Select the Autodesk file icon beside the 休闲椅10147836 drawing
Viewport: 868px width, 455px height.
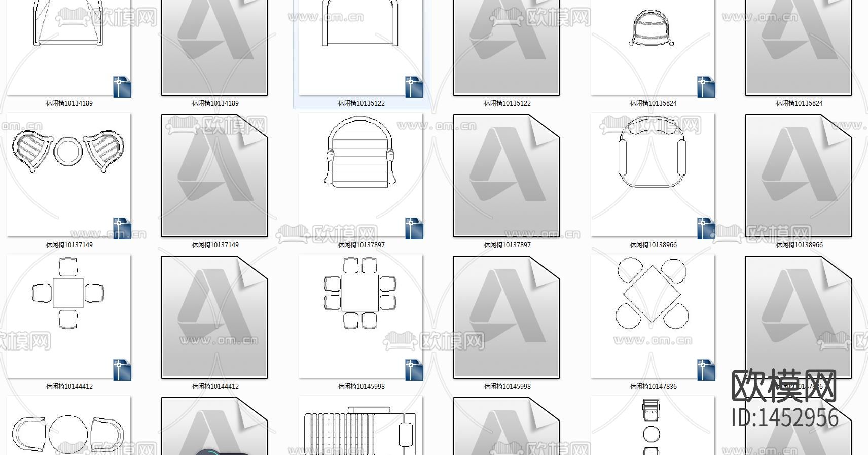click(799, 317)
